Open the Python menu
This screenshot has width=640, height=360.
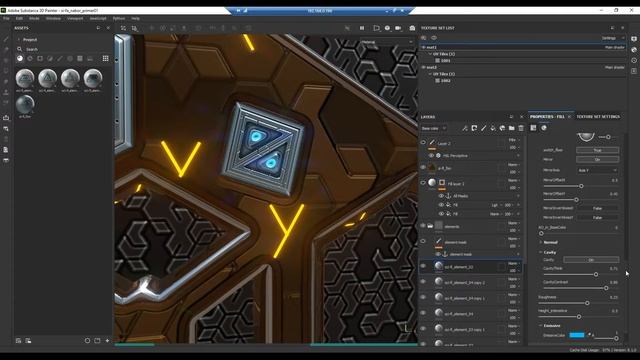click(x=119, y=18)
